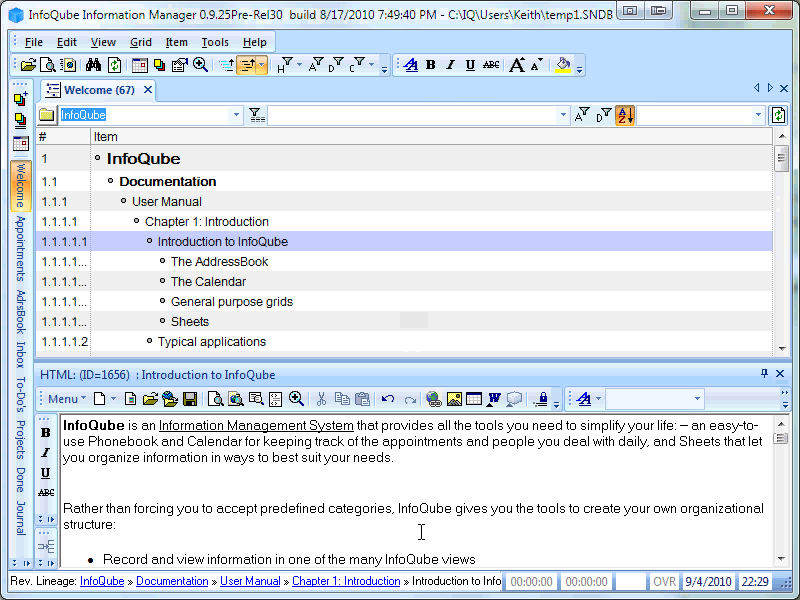
Task: Click yellow folder icon beside InfoQube source box
Action: pyautogui.click(x=46, y=115)
